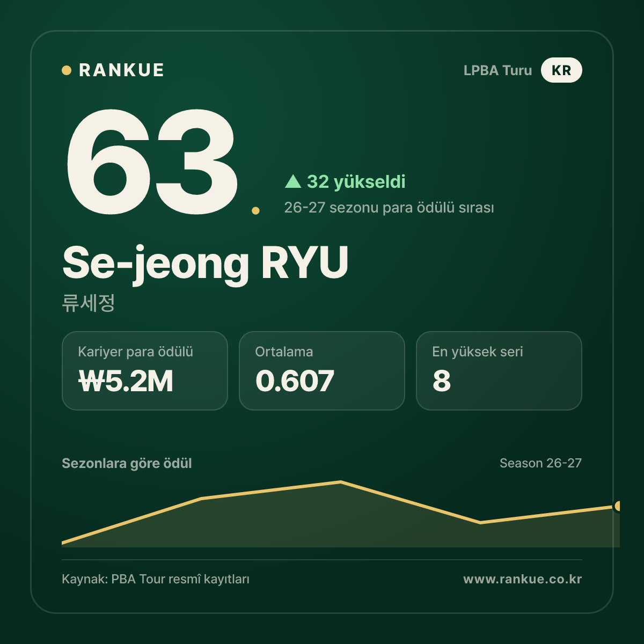Open the Kariyer para ödülü card
Viewport: 644px width, 644px height.
tap(145, 371)
